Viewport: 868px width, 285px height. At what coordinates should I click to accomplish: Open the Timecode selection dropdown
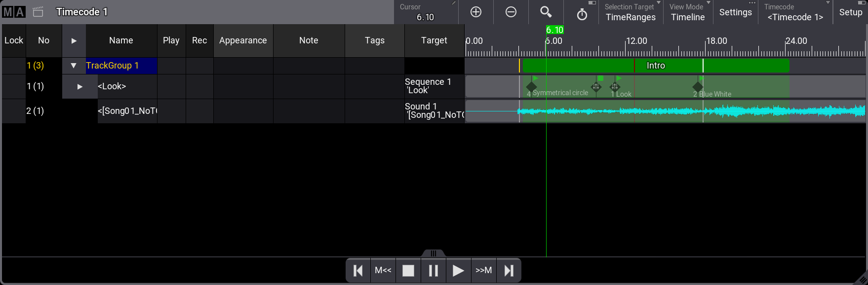click(795, 12)
